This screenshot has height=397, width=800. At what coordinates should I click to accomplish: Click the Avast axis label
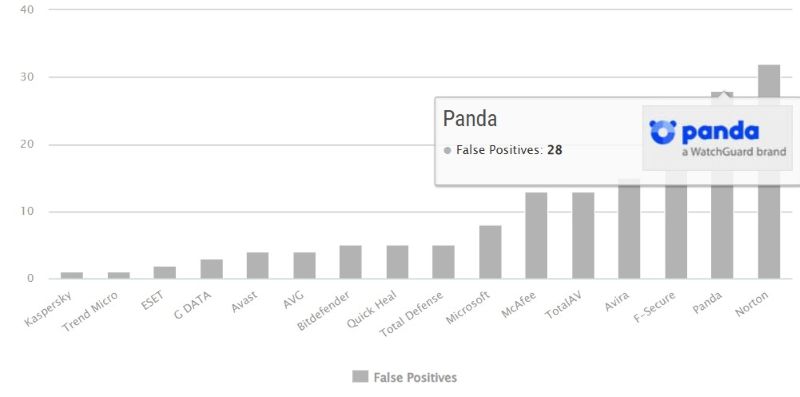pyautogui.click(x=244, y=302)
